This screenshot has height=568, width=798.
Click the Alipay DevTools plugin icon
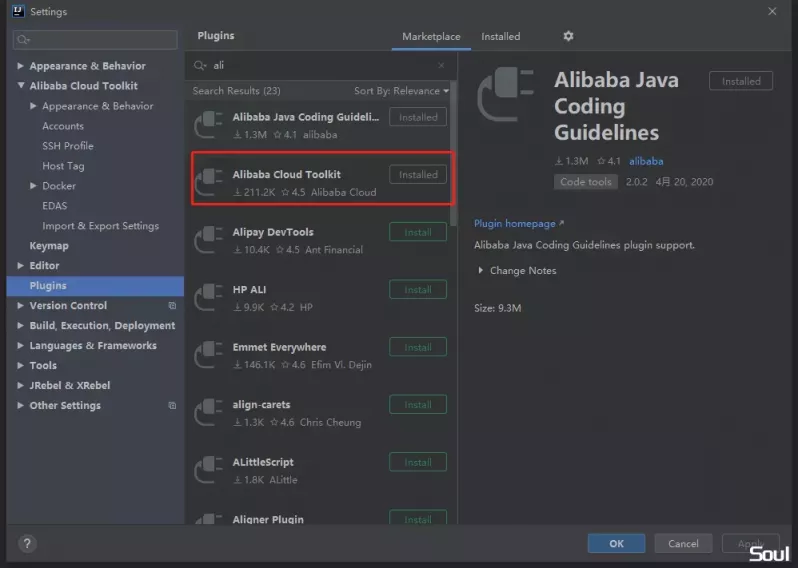pyautogui.click(x=209, y=240)
